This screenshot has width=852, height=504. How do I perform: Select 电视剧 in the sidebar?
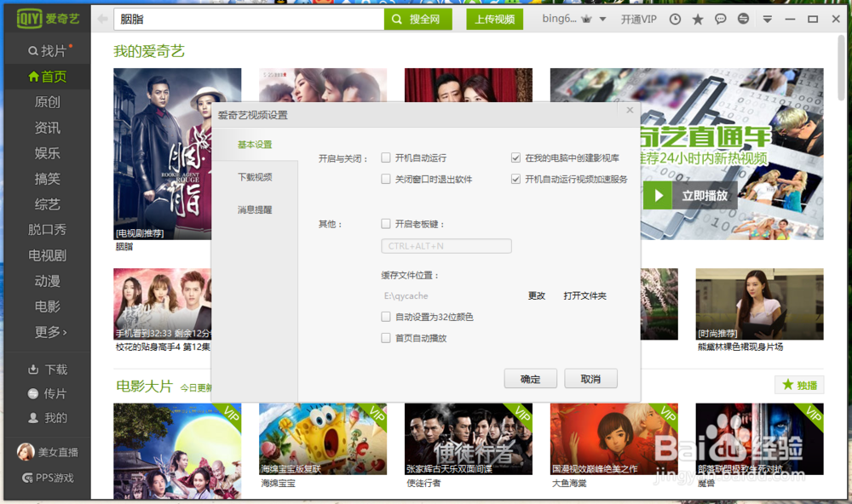(x=47, y=255)
